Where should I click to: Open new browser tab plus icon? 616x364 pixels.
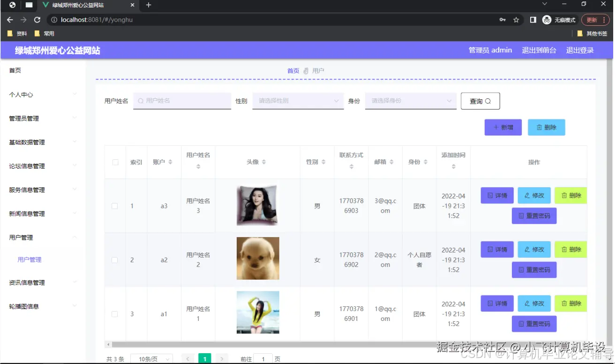[149, 5]
